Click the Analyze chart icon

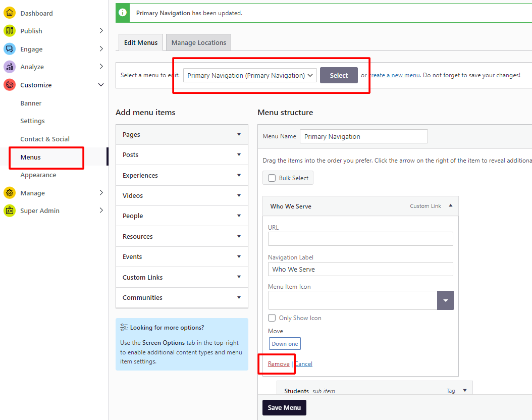pos(10,67)
